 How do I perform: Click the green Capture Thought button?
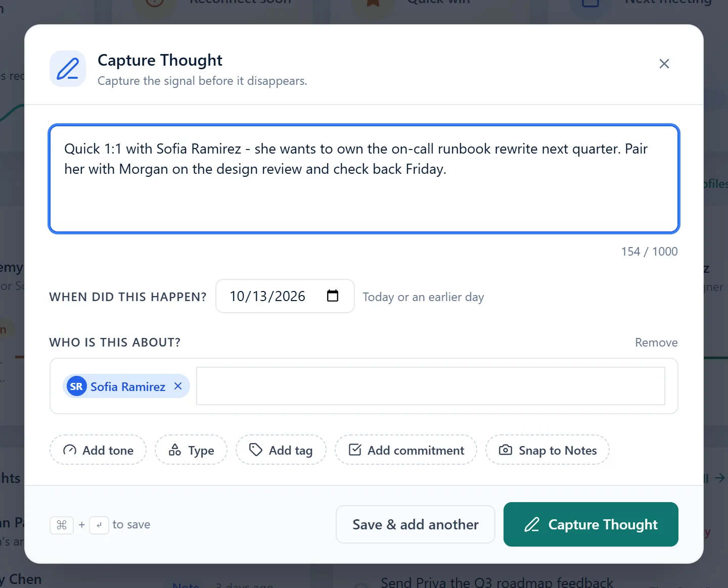591,524
